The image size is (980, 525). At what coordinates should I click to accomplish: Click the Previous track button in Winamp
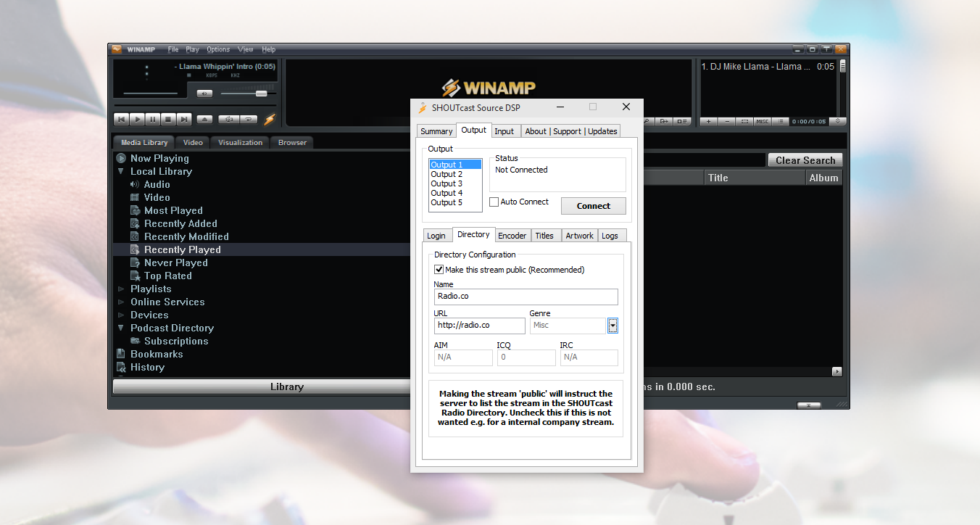[x=122, y=119]
